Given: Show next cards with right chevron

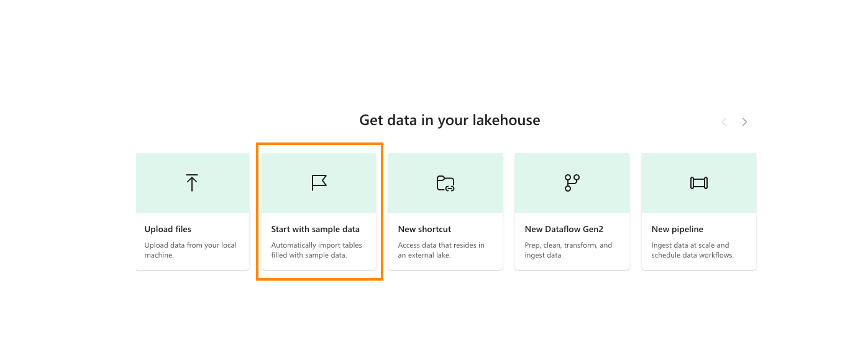Looking at the screenshot, I should (x=744, y=122).
